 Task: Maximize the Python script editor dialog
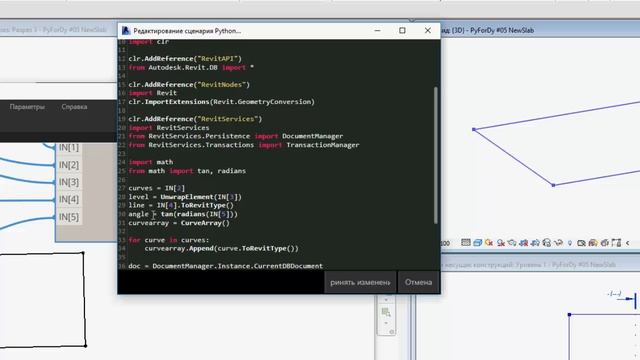click(x=402, y=31)
